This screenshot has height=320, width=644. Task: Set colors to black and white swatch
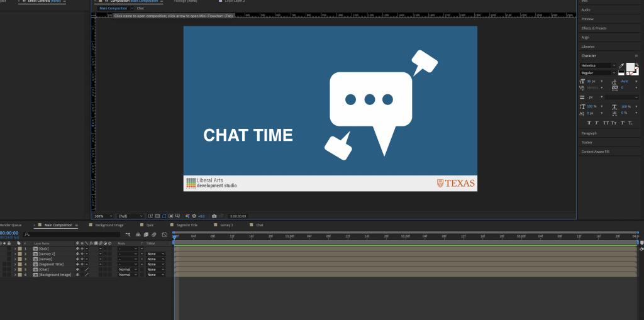621,73
